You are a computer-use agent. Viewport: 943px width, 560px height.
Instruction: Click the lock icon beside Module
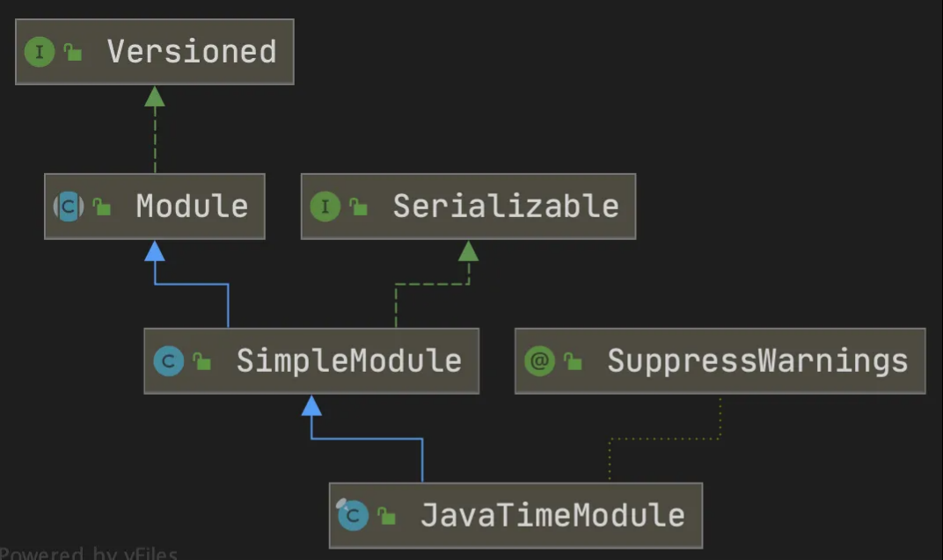click(102, 207)
